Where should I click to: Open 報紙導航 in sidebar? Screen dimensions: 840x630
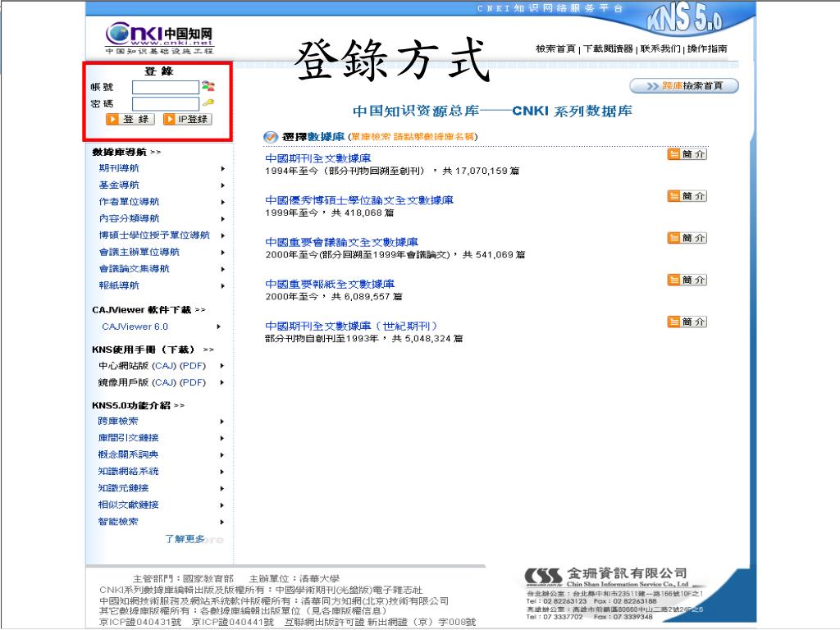coord(119,285)
